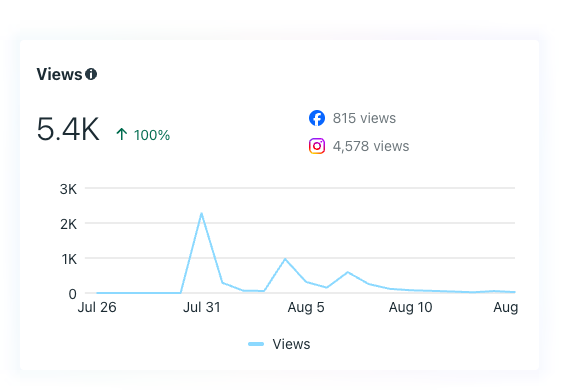This screenshot has width=579, height=390.
Task: Click the 1K peak before Aug 5
Action: [285, 259]
